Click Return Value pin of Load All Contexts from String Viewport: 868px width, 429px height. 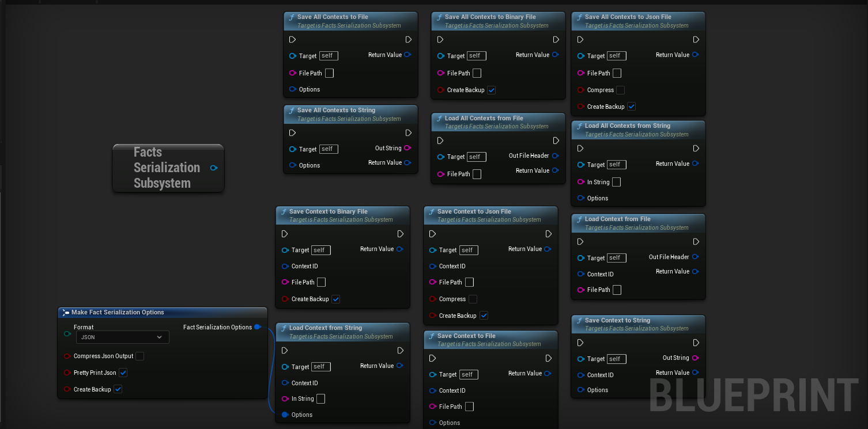point(695,164)
